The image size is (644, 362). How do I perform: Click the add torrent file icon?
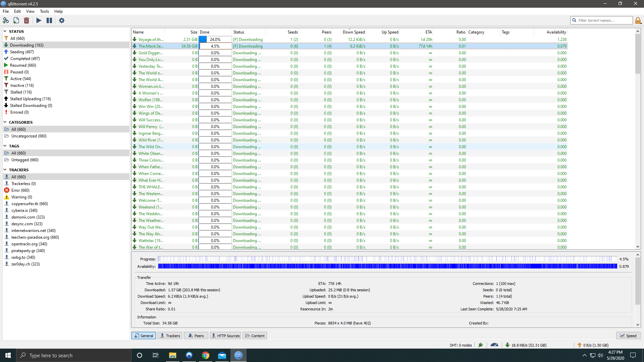tap(16, 20)
